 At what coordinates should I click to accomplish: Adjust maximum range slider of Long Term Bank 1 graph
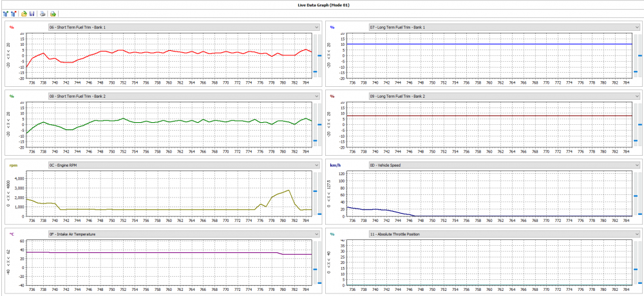635,71
